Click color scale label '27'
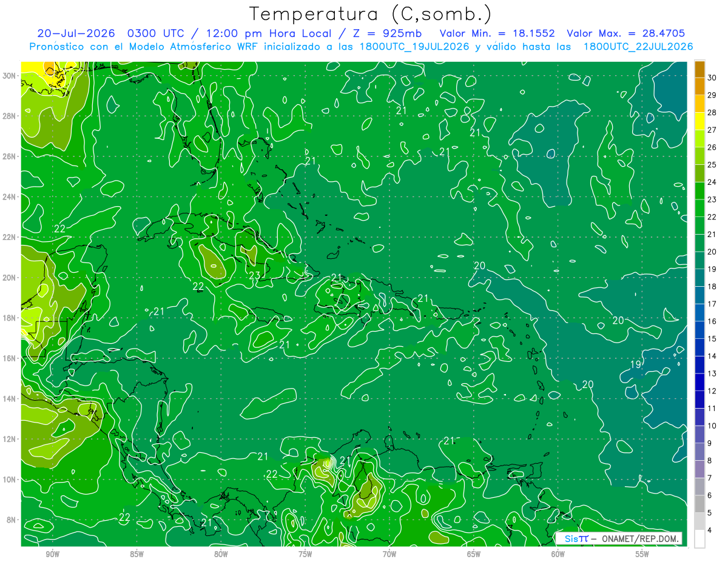This screenshot has height=562, width=728. point(712,130)
